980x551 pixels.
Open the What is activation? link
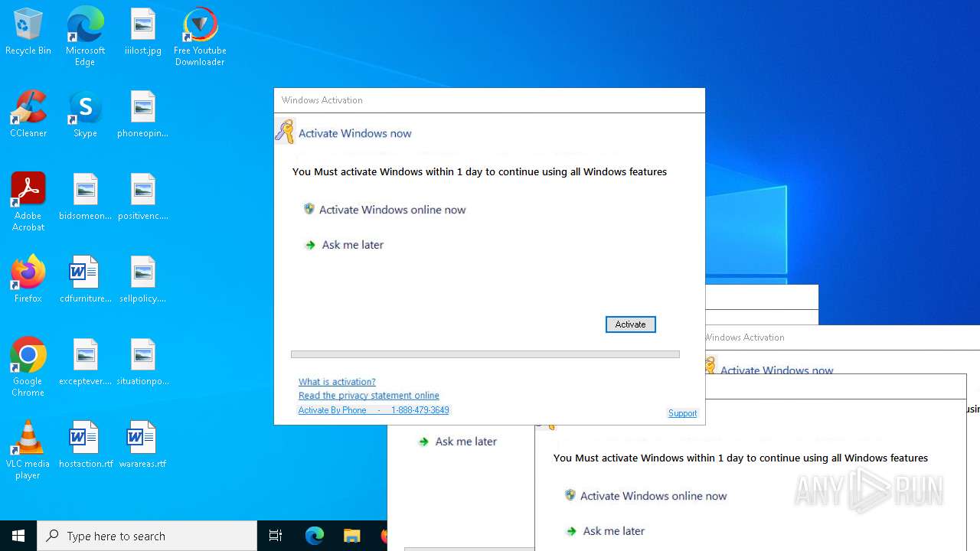tap(337, 382)
